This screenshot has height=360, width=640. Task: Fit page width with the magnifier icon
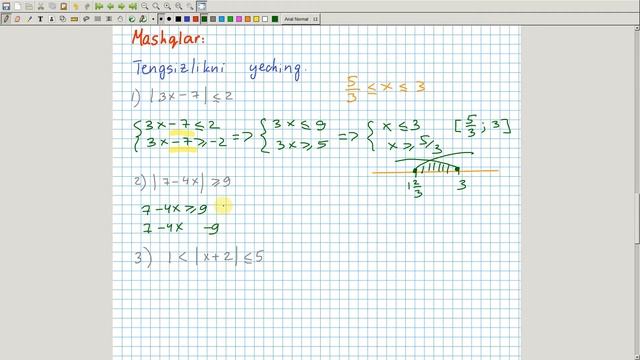pos(156,7)
